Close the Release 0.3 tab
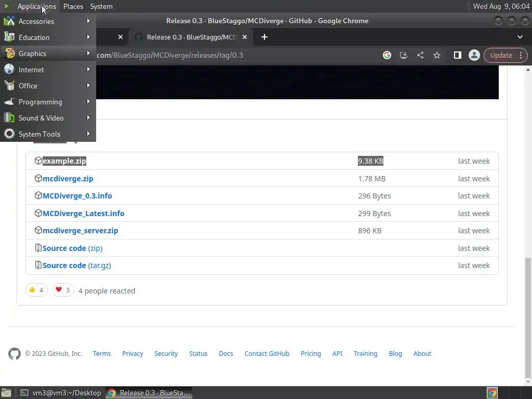 [x=245, y=37]
